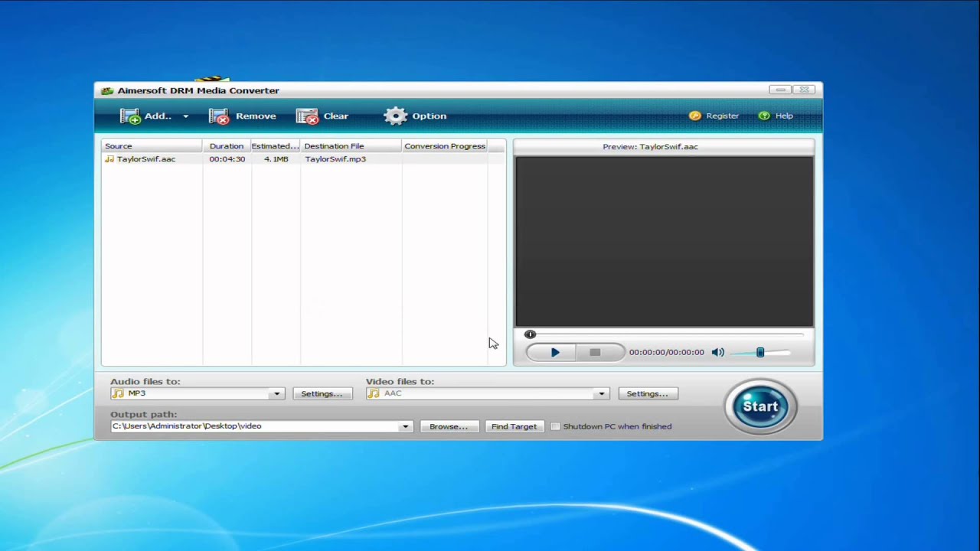Image resolution: width=980 pixels, height=551 pixels.
Task: Click the Conversion Progress column header
Action: pos(445,146)
